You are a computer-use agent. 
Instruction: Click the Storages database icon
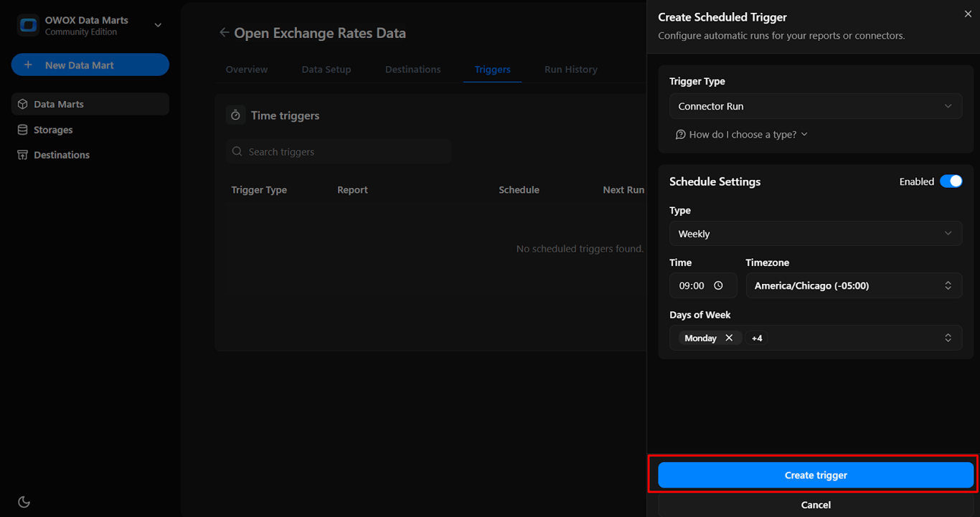(23, 130)
